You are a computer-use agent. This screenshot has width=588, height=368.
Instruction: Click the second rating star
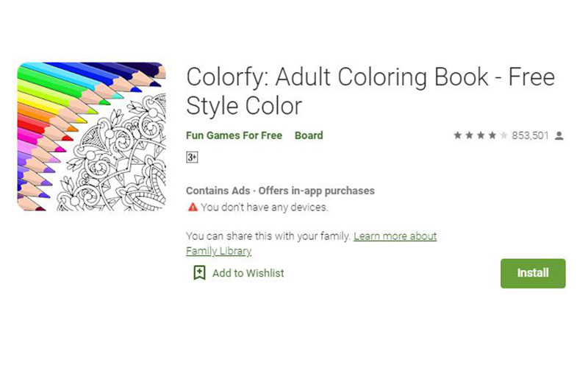click(x=469, y=135)
